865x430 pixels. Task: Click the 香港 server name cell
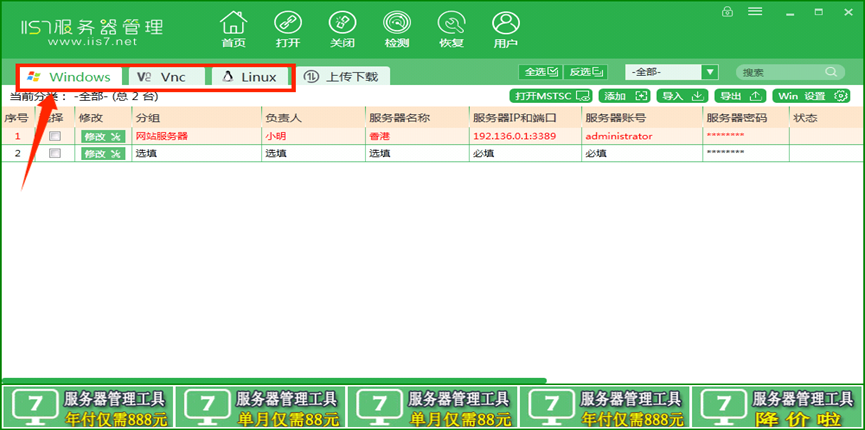point(417,136)
